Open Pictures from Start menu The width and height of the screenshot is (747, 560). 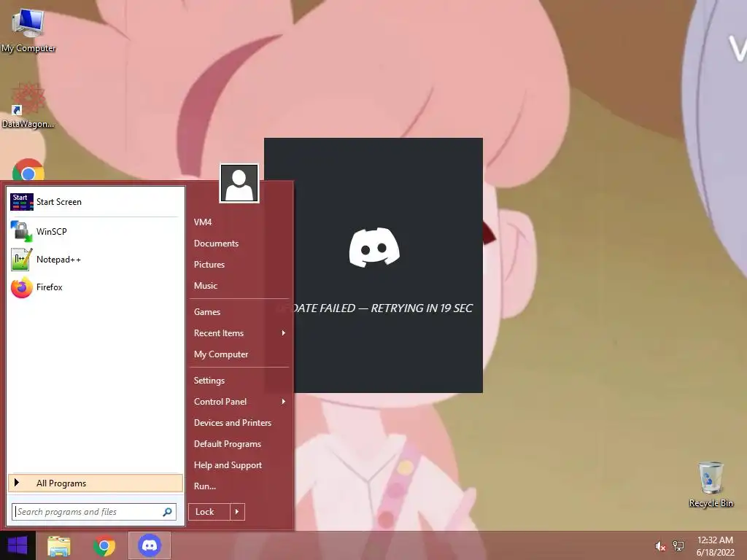pos(209,264)
